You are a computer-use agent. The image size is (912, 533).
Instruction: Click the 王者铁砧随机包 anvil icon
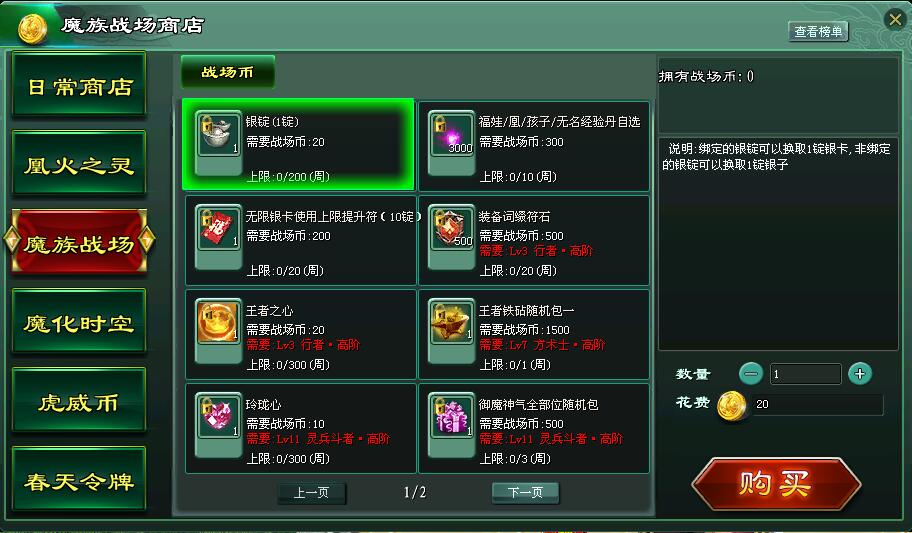(x=451, y=322)
